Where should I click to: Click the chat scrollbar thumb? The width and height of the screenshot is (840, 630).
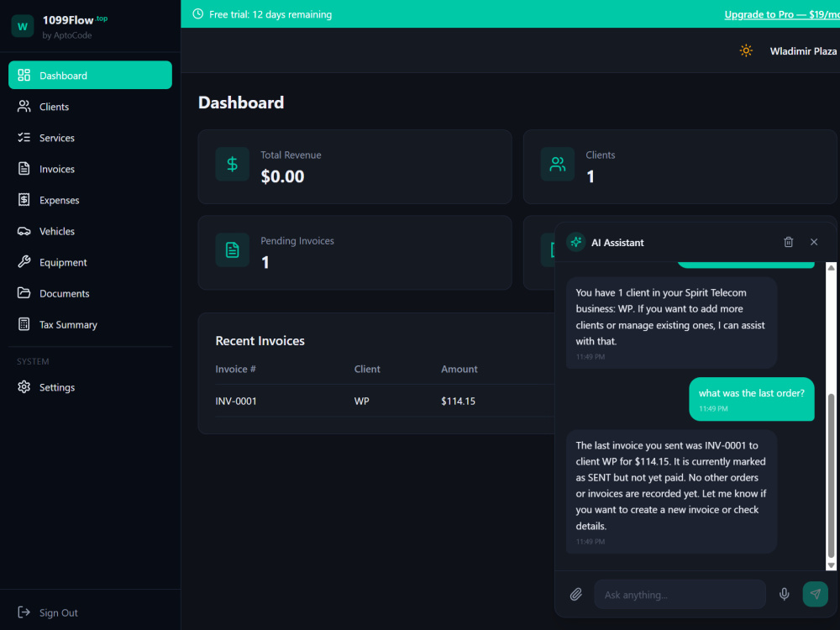831,475
